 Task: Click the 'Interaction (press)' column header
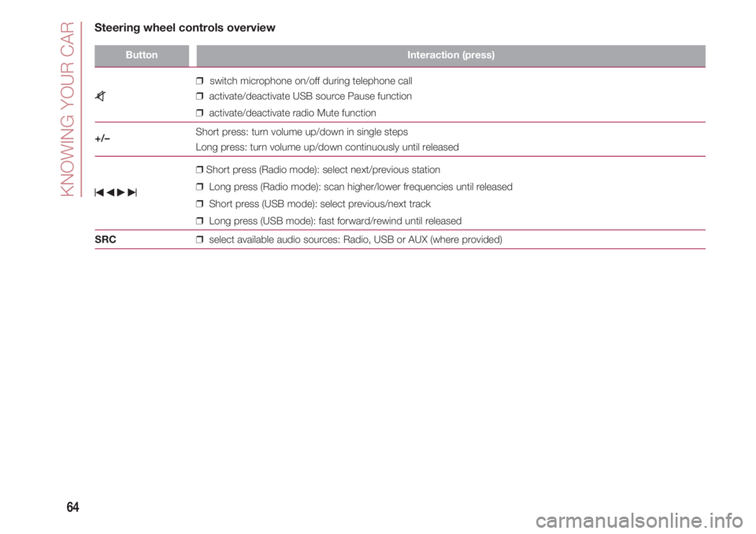(450, 55)
